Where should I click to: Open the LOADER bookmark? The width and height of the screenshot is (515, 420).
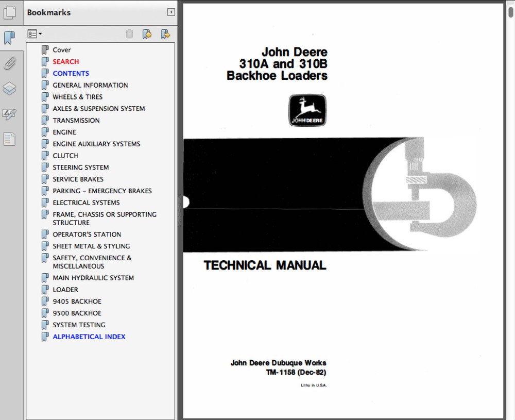click(65, 290)
